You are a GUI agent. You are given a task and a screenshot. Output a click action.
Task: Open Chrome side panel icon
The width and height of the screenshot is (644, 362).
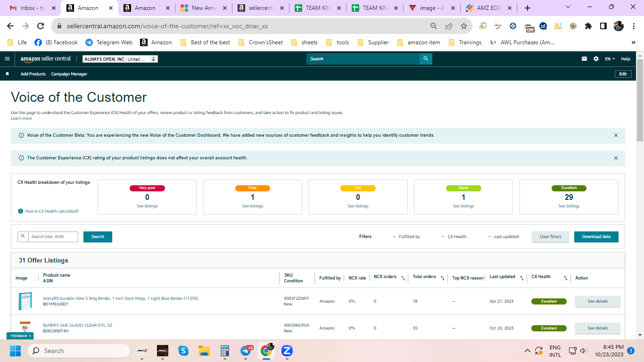[603, 26]
